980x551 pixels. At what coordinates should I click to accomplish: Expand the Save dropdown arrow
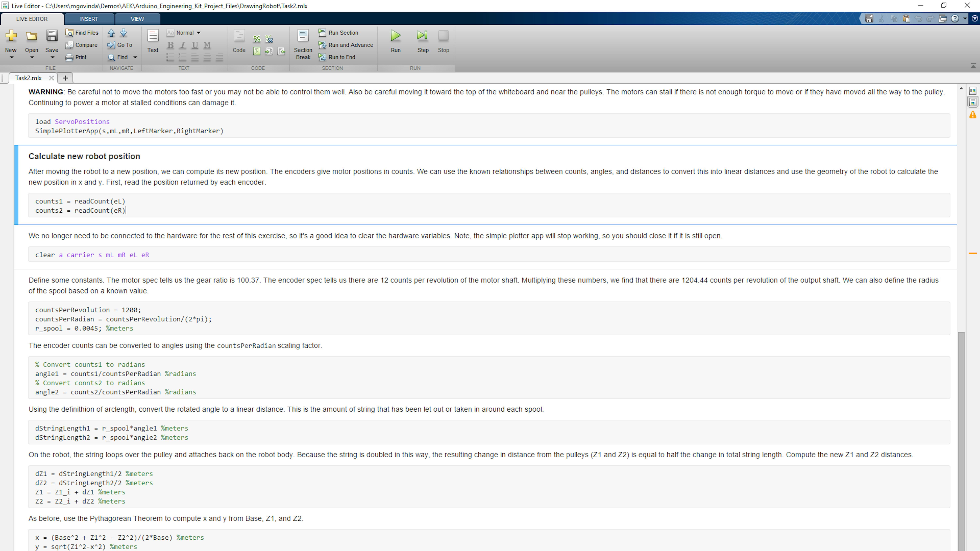point(52,57)
